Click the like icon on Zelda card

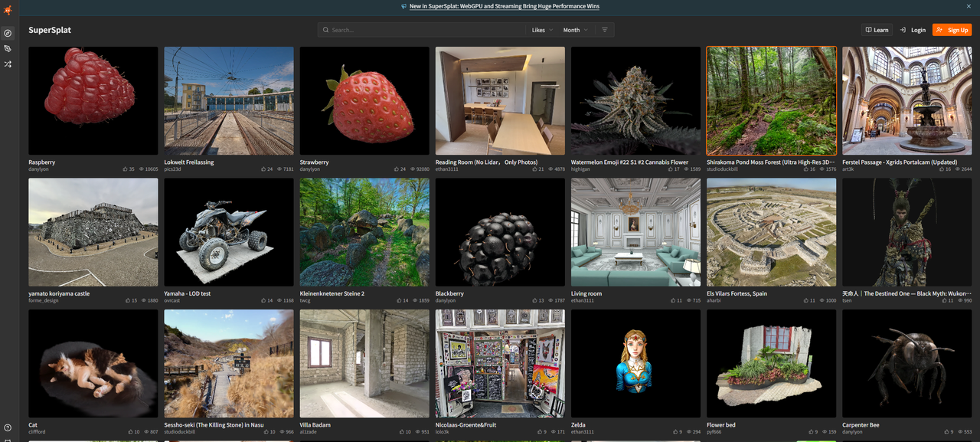674,432
